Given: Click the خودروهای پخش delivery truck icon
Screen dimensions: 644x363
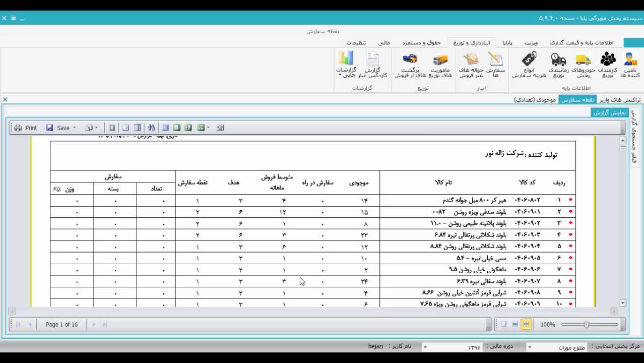Looking at the screenshot, I should point(583,65).
